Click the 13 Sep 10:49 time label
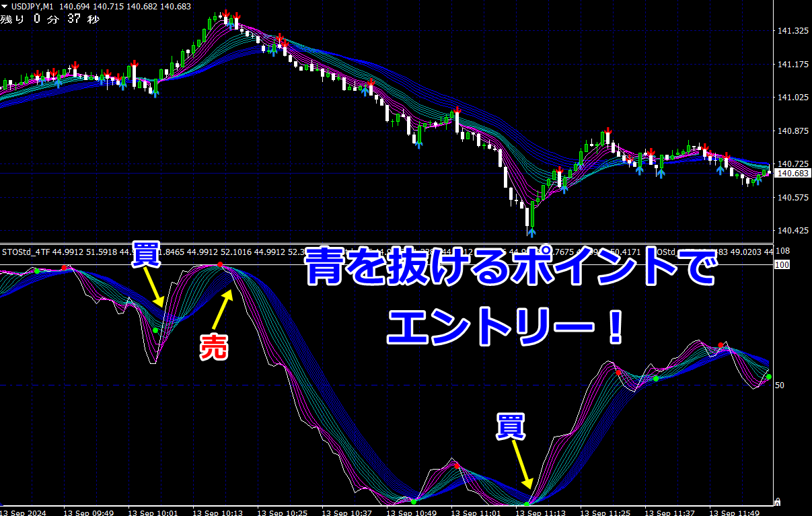The height and width of the screenshot is (516, 812). tap(412, 512)
